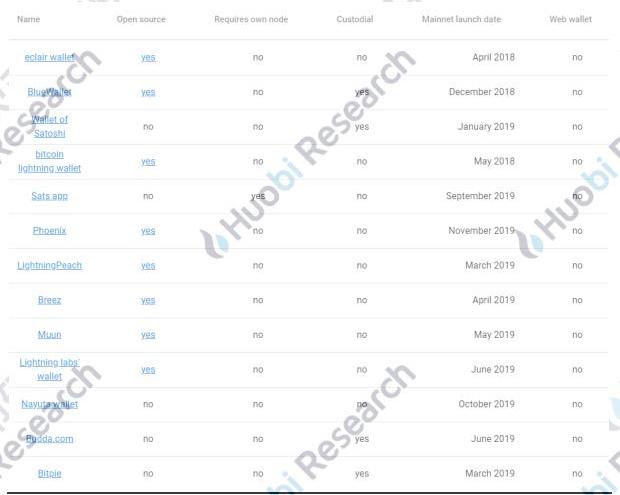Select the 'Open source' column header
This screenshot has width=620, height=495.
141,19
